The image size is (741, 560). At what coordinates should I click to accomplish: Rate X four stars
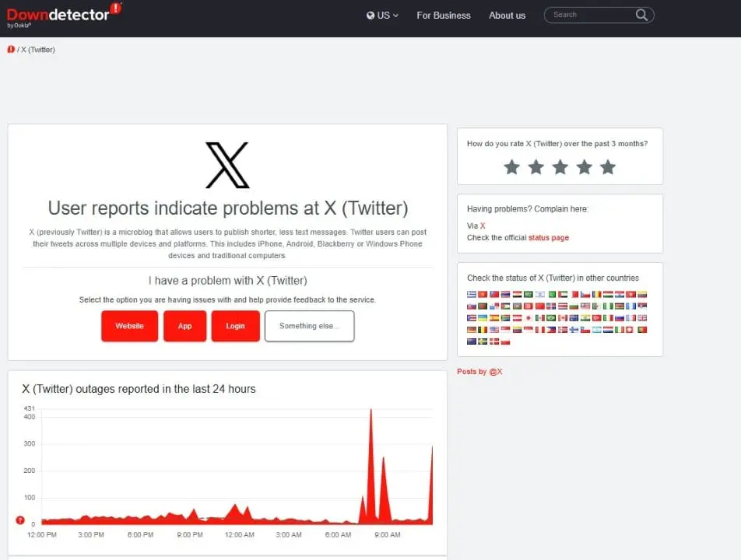pyautogui.click(x=584, y=166)
